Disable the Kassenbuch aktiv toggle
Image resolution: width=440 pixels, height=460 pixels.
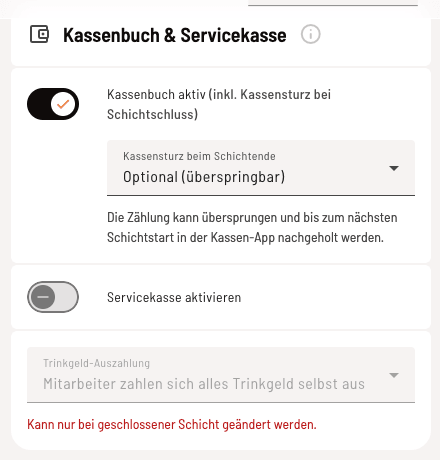53,104
